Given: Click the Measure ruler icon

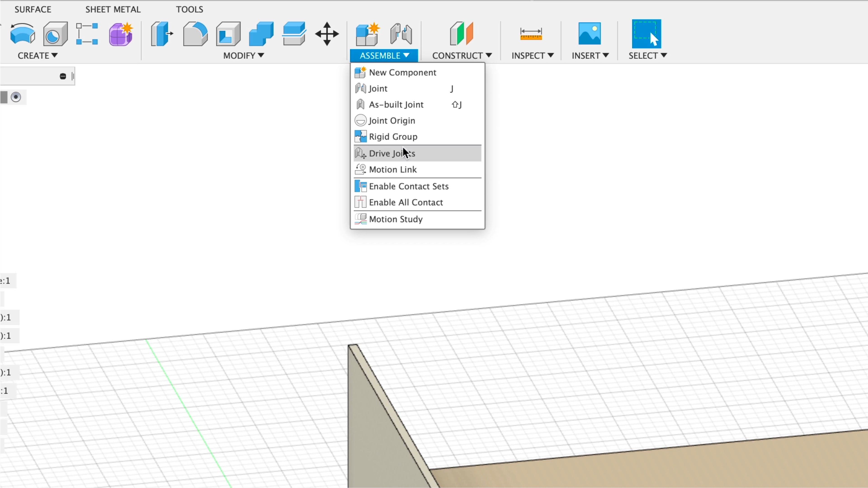Looking at the screenshot, I should 531,34.
